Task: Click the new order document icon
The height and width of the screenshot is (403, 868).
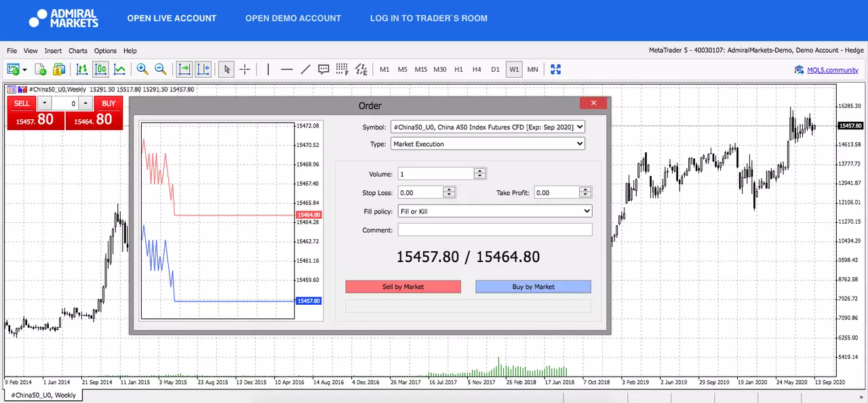Action: point(41,69)
